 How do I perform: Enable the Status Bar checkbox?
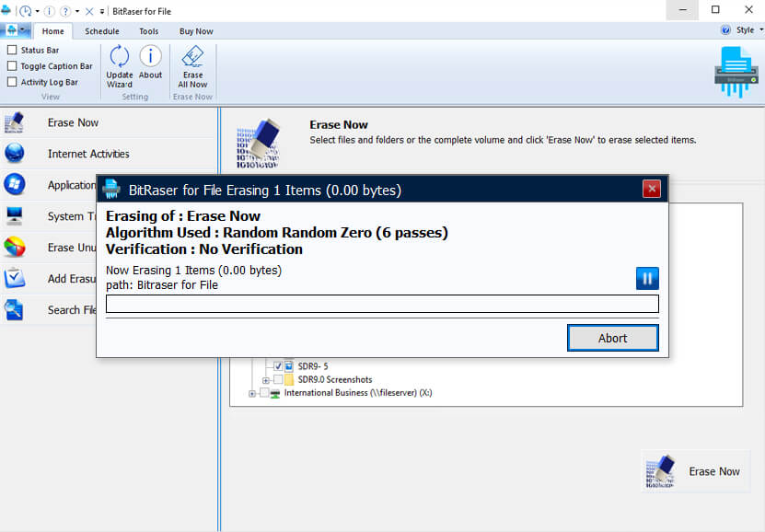point(12,50)
